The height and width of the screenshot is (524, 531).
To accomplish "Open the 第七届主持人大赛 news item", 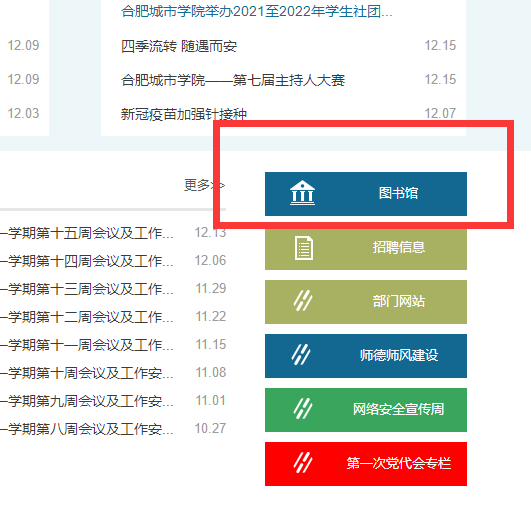I will click(x=233, y=80).
